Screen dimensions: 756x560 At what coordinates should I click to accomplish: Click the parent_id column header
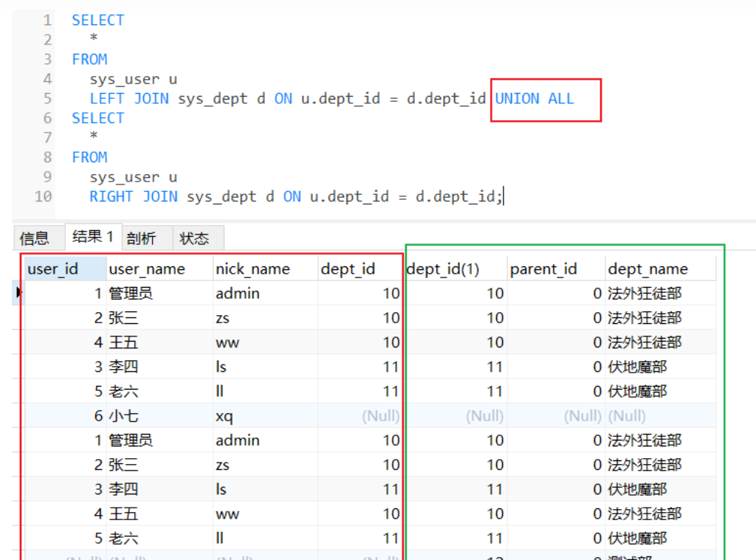pyautogui.click(x=557, y=269)
